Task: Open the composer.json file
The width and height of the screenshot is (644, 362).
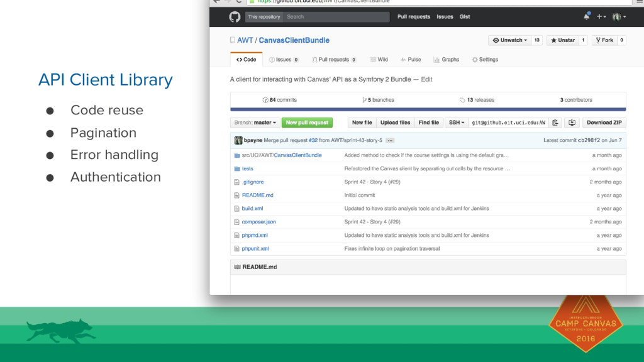Action: pyautogui.click(x=258, y=222)
